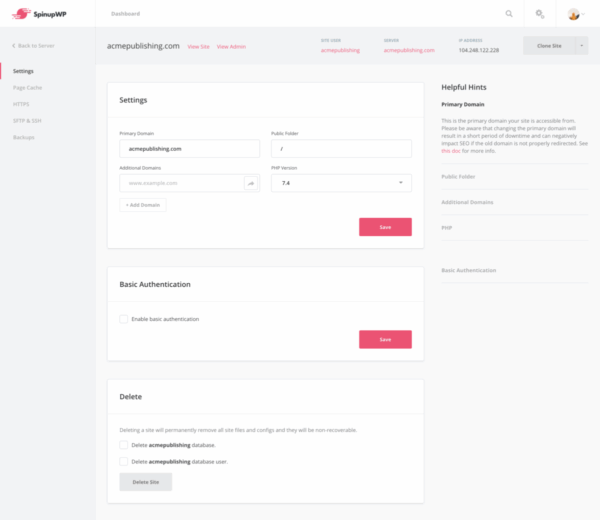600x520 pixels.
Task: Click the View Admin link
Action: 231,47
